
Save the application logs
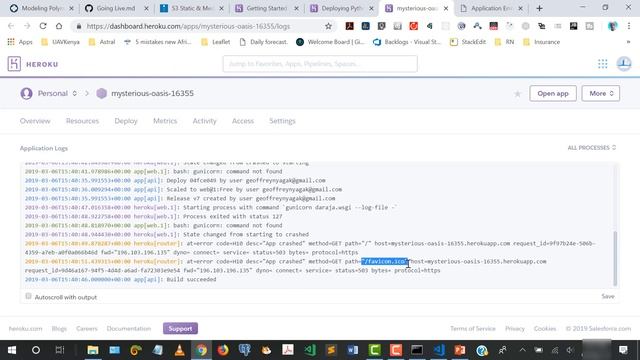pos(608,296)
